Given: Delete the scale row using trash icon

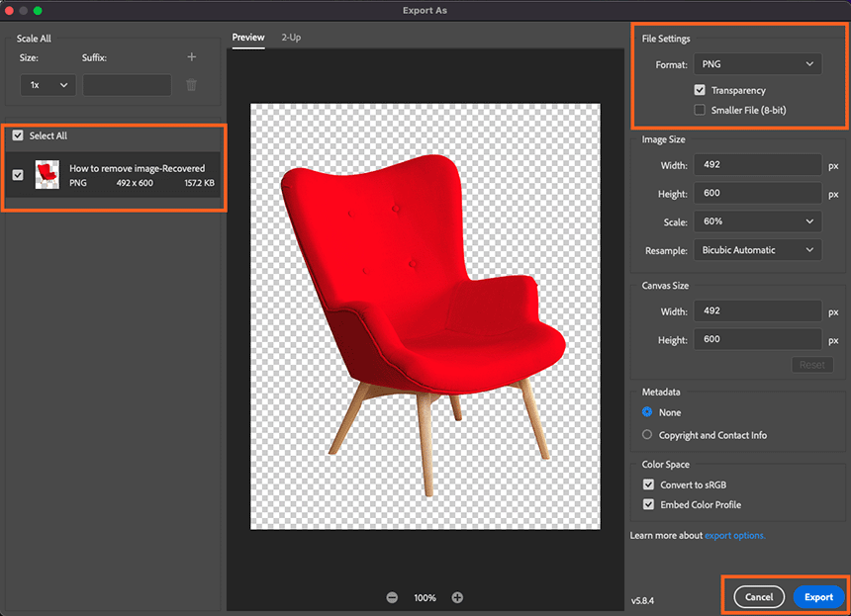Looking at the screenshot, I should tap(191, 85).
